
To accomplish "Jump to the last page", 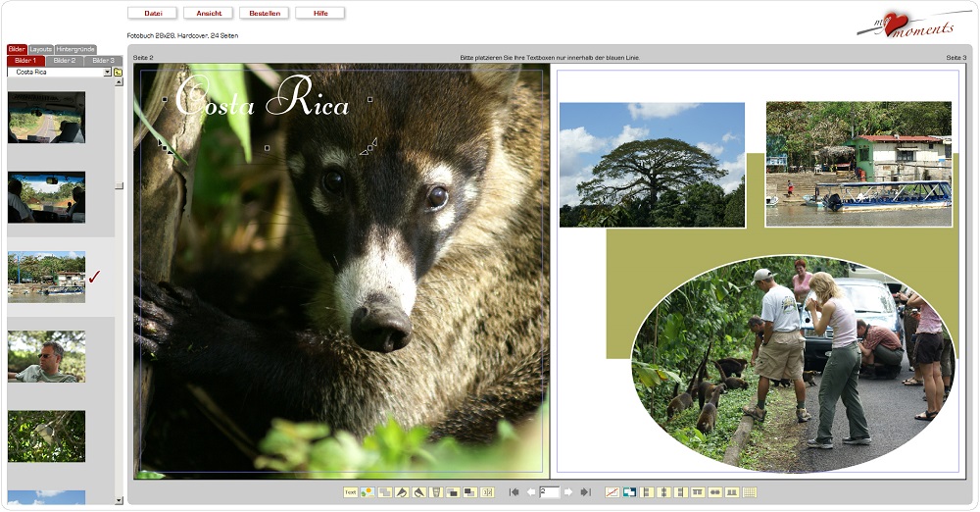I will click(x=586, y=492).
